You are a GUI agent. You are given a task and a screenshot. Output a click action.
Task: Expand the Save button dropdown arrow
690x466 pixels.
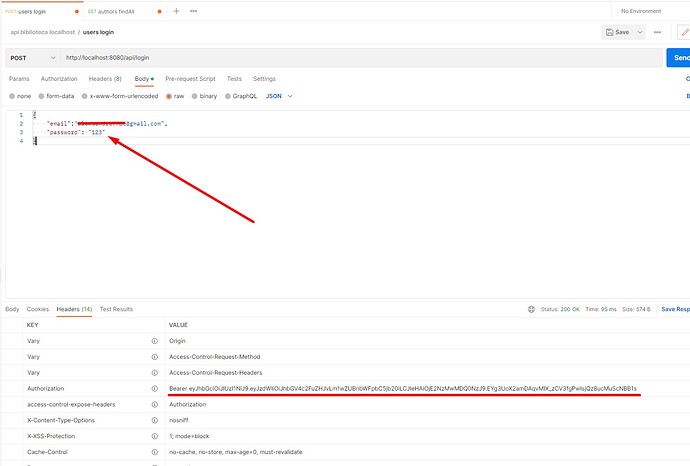tap(640, 32)
